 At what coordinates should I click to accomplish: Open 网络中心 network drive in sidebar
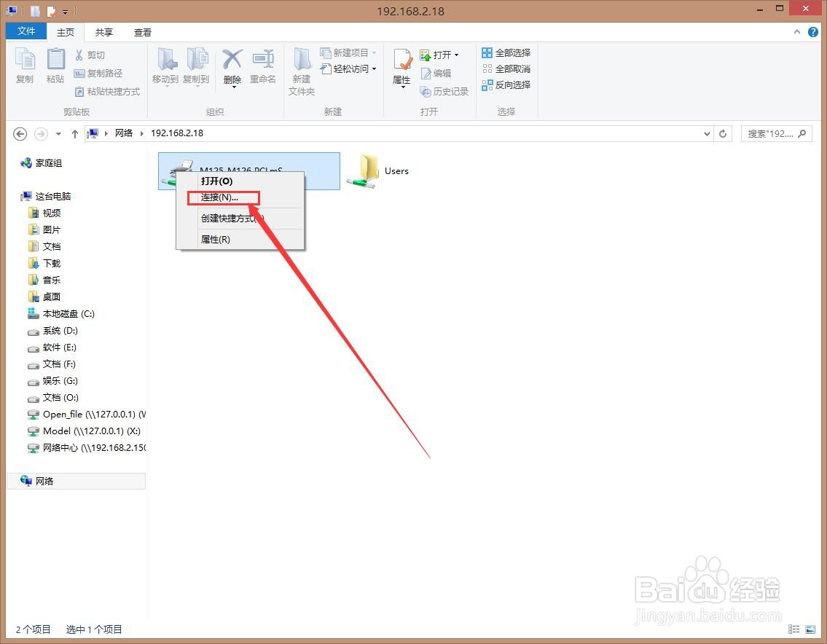[x=87, y=448]
